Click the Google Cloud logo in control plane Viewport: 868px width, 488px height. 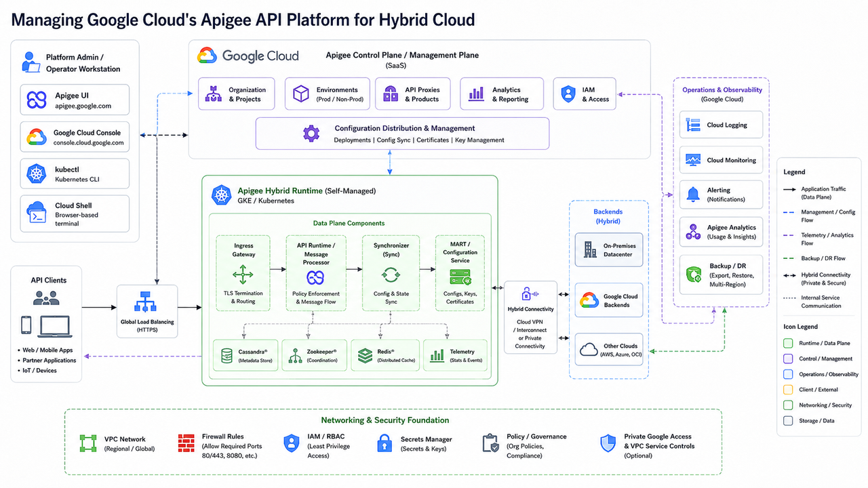(207, 56)
